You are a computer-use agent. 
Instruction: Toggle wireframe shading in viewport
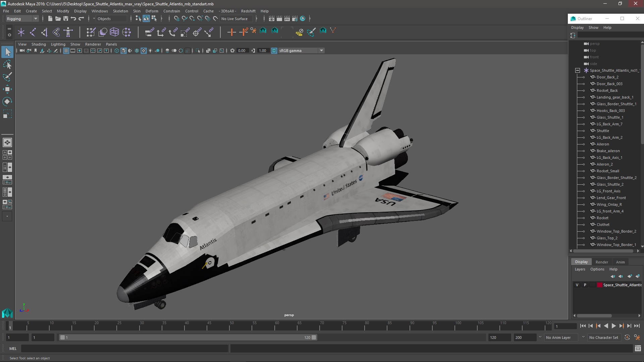point(117,51)
